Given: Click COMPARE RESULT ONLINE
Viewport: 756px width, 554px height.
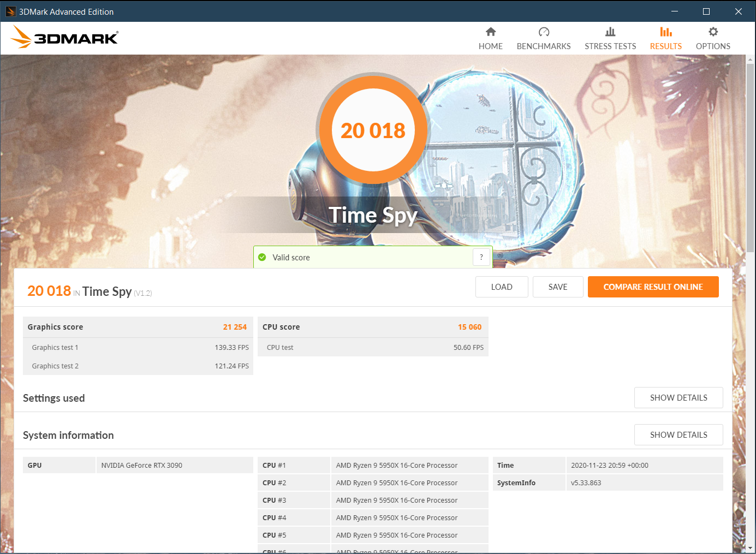Looking at the screenshot, I should [653, 287].
